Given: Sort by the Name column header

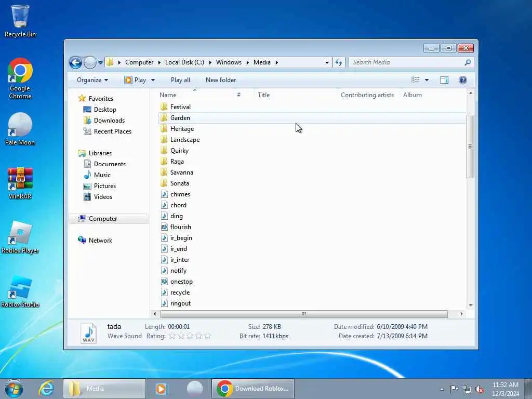Looking at the screenshot, I should click(168, 95).
